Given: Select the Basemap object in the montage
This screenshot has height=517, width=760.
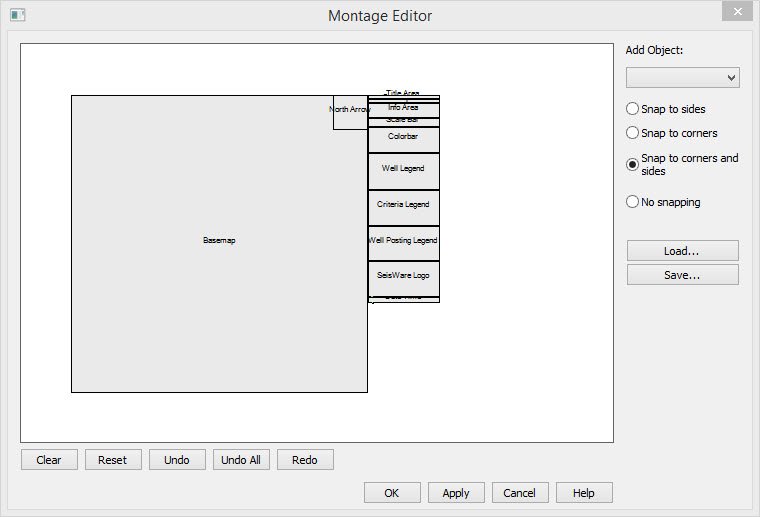Looking at the screenshot, I should coord(219,241).
